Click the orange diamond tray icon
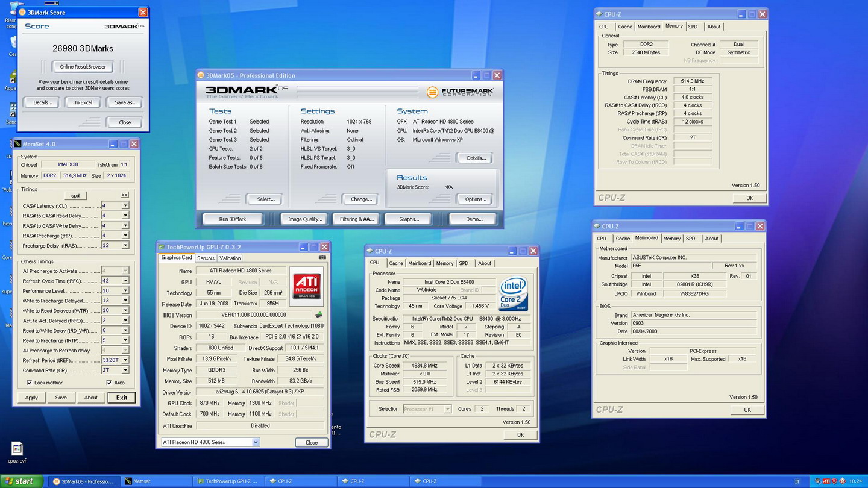The image size is (868, 488). [x=842, y=481]
